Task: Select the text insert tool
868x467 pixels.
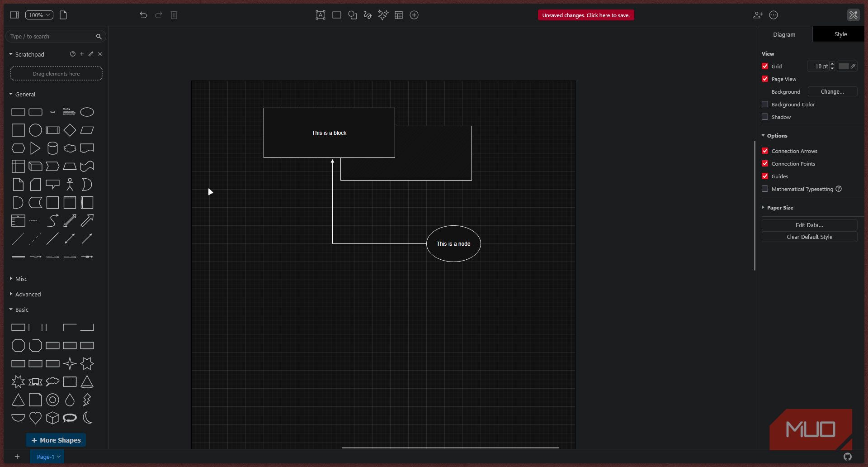Action: tap(321, 15)
